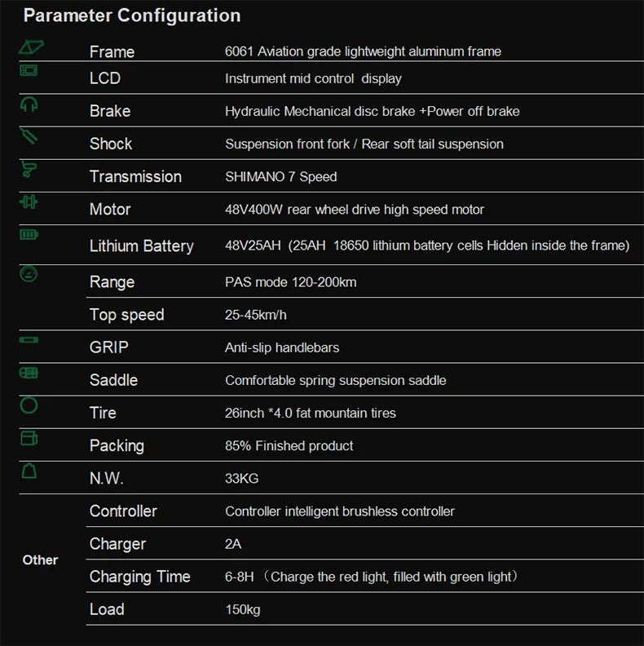Click the LCD display icon
This screenshot has height=646, width=644.
(29, 71)
